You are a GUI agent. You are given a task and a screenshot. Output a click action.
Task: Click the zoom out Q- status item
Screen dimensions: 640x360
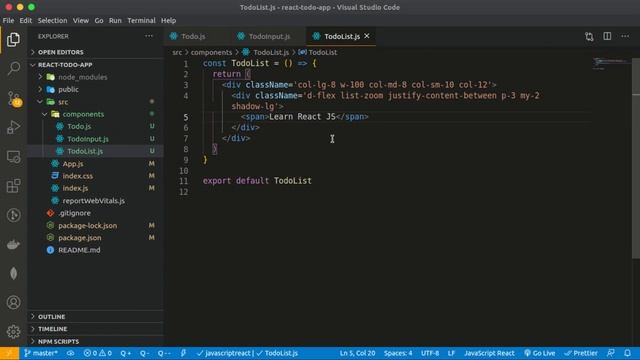tap(144, 353)
